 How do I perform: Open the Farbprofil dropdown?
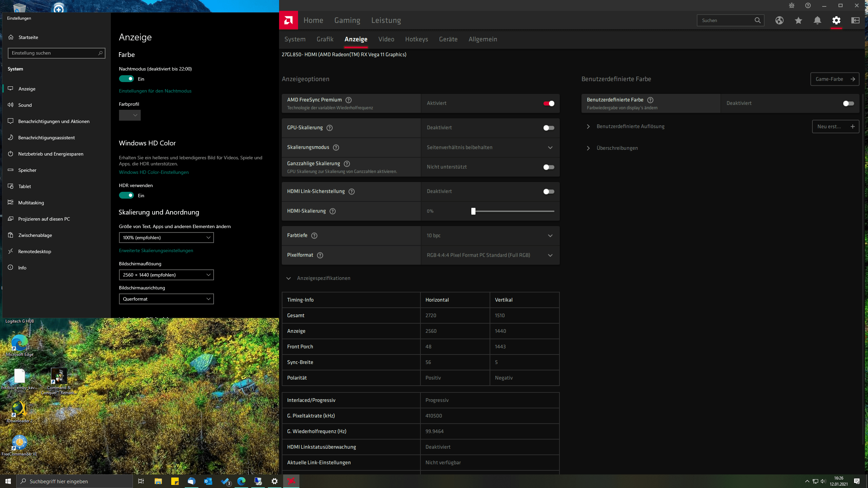pyautogui.click(x=130, y=115)
